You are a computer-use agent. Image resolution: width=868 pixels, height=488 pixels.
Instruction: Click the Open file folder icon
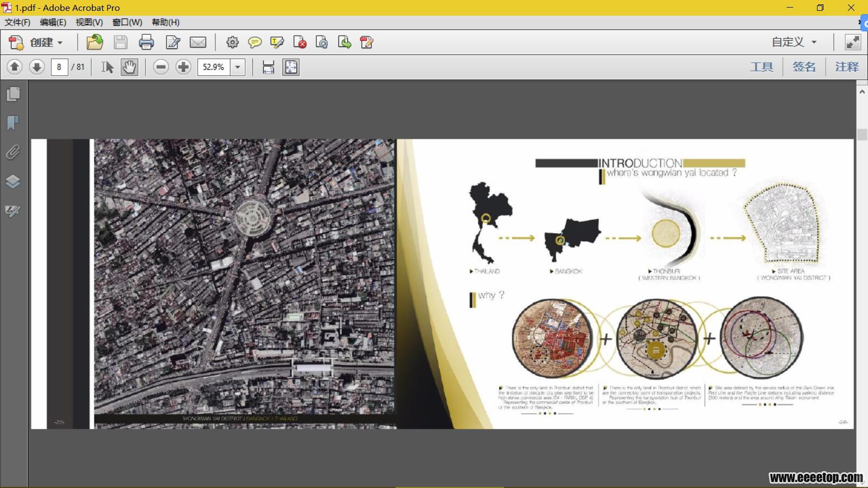(x=94, y=42)
